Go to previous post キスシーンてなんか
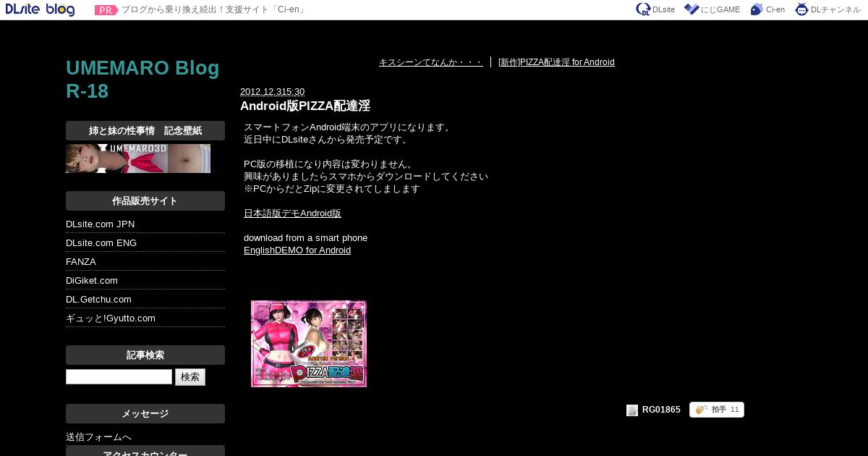868x456 pixels. click(430, 62)
